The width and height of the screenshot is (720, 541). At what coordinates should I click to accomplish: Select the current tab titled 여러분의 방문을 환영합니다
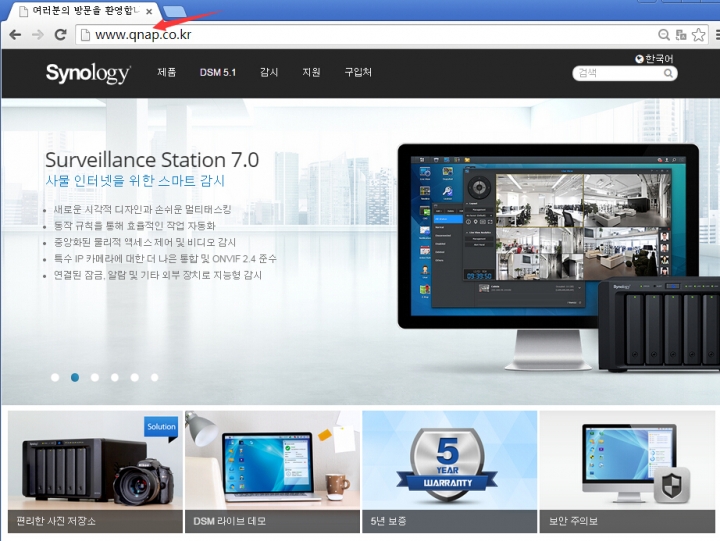click(82, 11)
